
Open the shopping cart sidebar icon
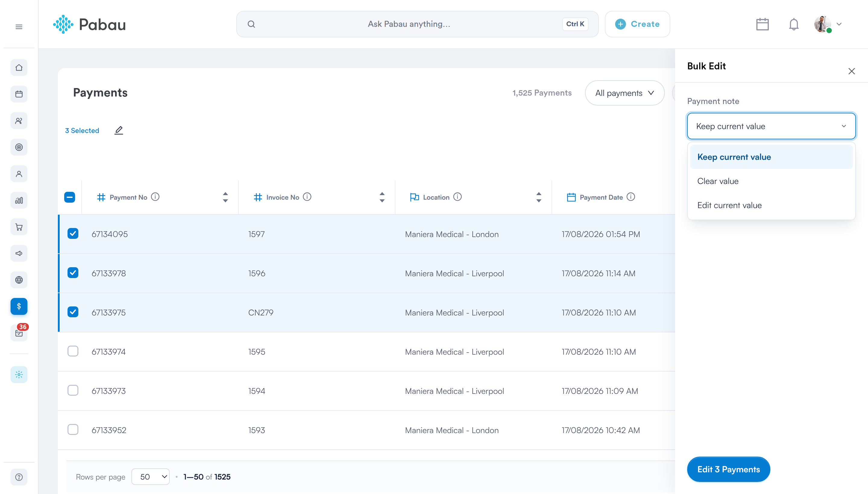click(19, 227)
